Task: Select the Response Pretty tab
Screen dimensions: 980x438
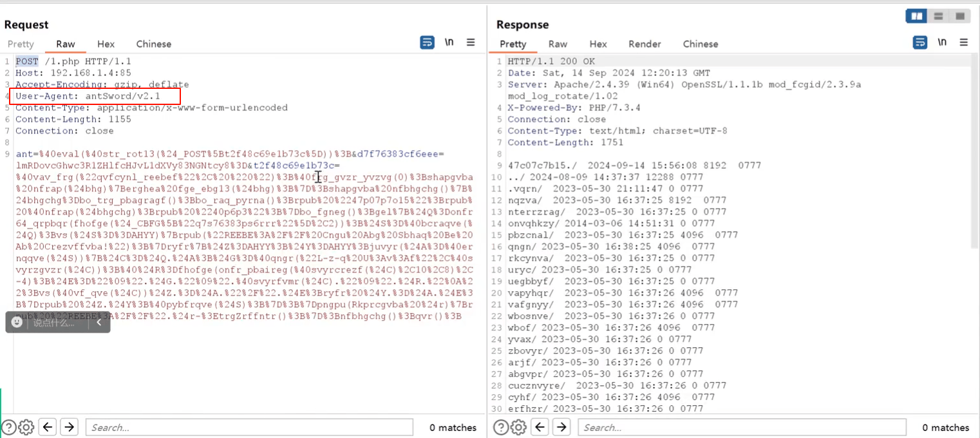Action: point(513,44)
